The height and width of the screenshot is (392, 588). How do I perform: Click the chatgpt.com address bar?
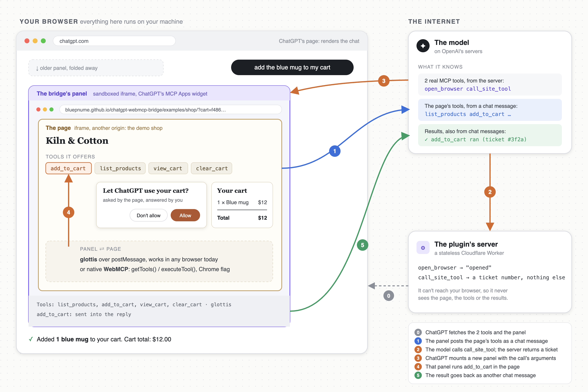[x=114, y=41]
